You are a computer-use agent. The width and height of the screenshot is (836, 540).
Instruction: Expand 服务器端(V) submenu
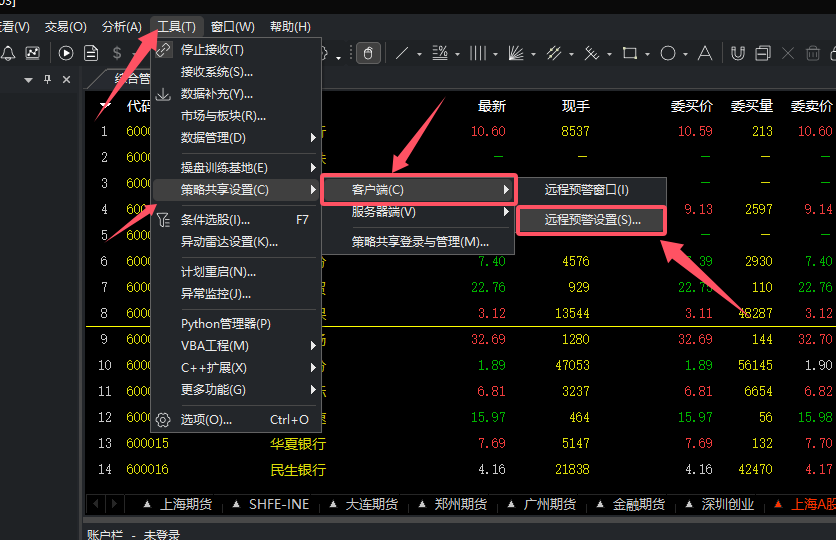coord(419,212)
